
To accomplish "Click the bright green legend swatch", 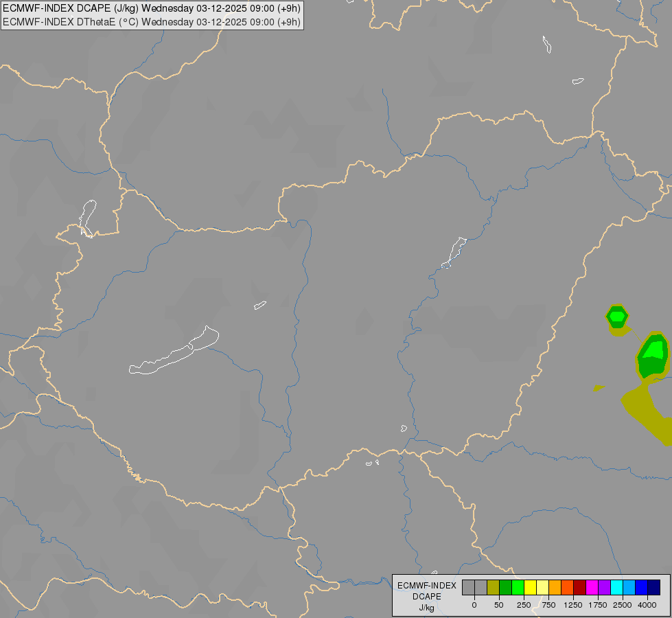I will (x=518, y=587).
